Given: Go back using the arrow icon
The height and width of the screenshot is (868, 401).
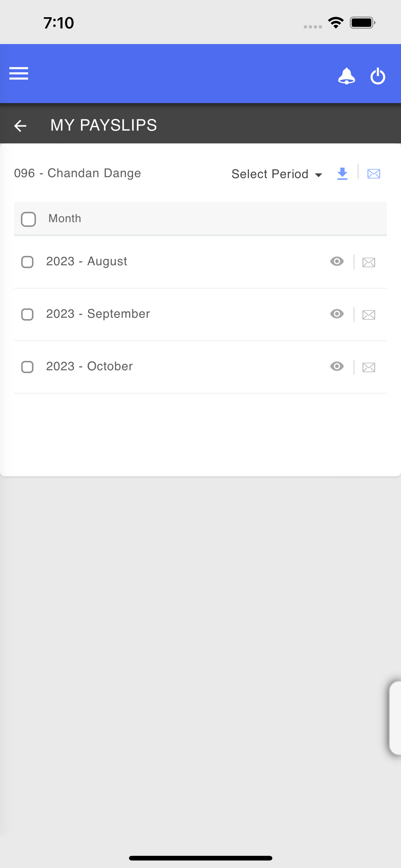Looking at the screenshot, I should click(x=20, y=126).
